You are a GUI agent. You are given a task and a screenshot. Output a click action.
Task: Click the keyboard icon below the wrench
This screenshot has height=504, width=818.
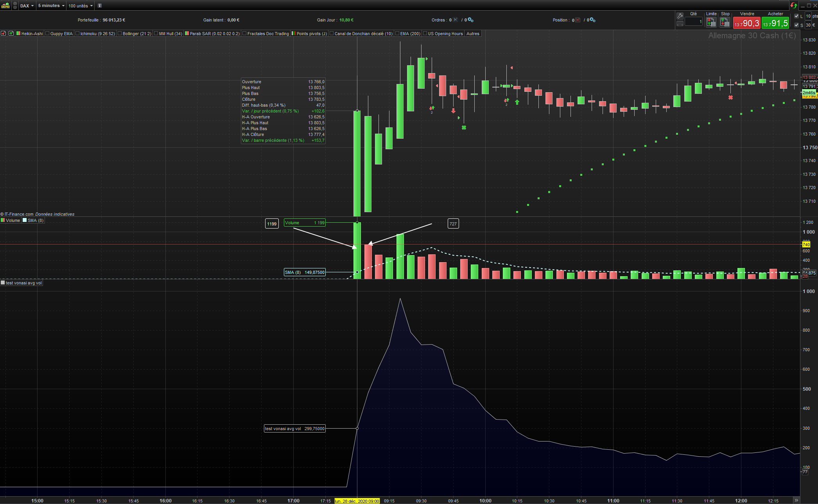point(680,24)
